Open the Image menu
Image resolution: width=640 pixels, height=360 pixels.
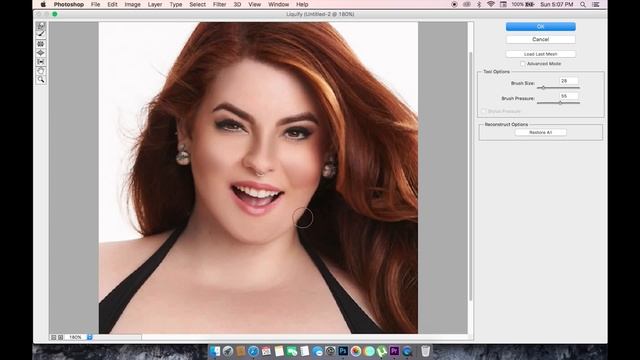pyautogui.click(x=132, y=4)
